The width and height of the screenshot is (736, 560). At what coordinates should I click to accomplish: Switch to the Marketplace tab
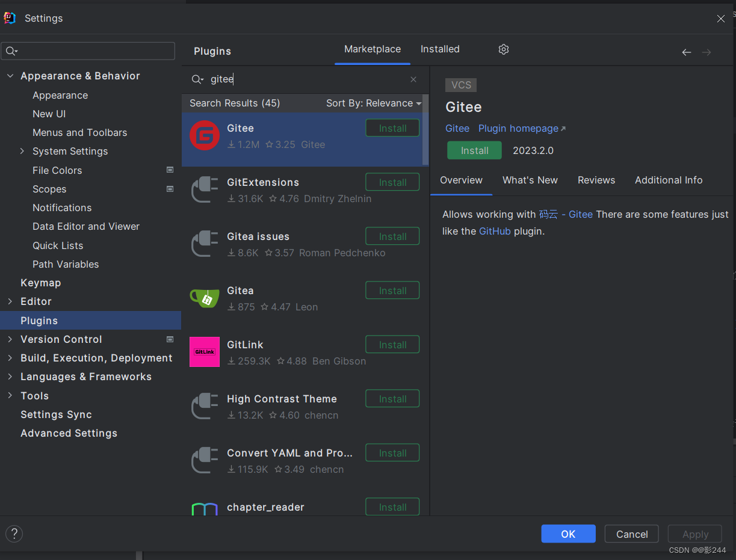(x=373, y=49)
